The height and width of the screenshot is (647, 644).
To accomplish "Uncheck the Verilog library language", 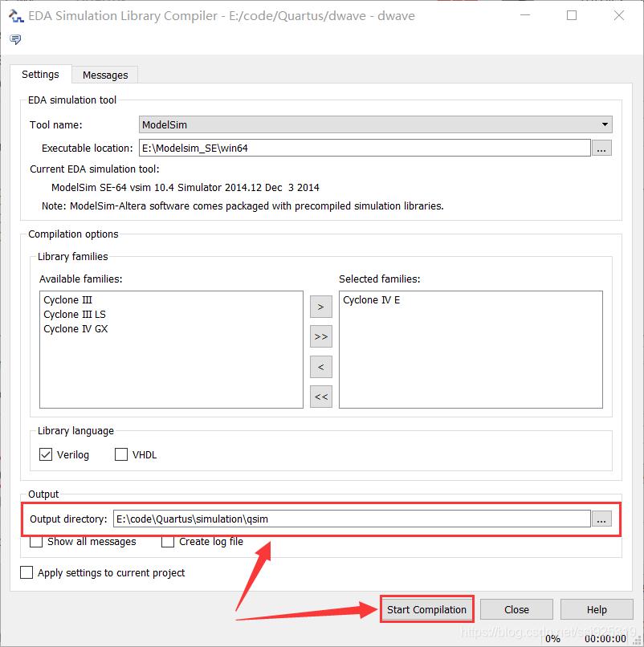I will [46, 454].
